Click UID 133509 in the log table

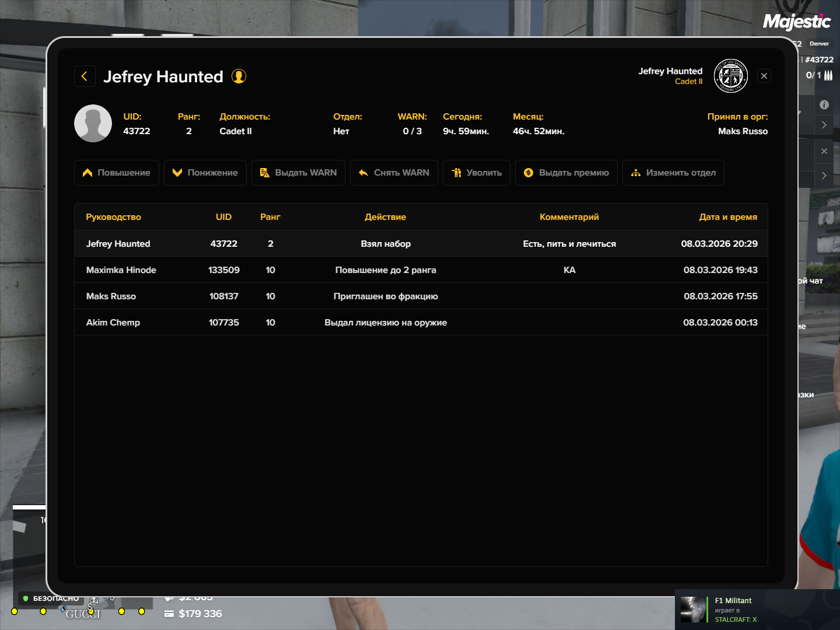[x=224, y=270]
